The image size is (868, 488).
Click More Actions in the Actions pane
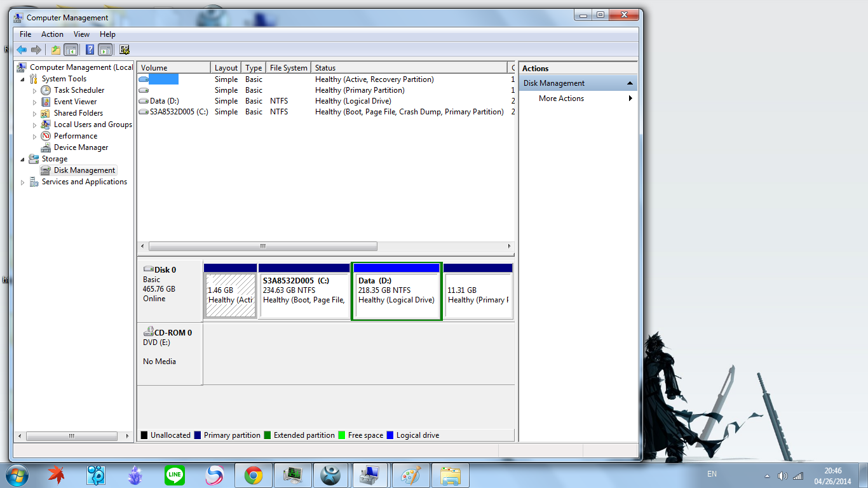561,98
